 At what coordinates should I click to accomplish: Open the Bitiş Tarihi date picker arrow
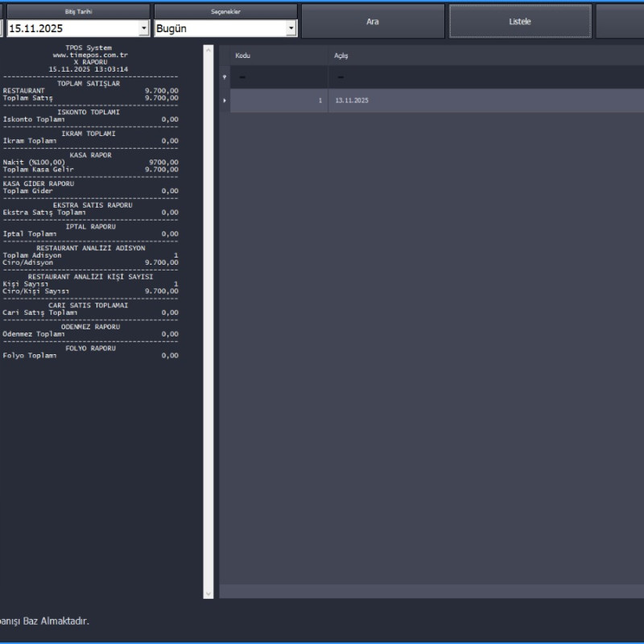click(143, 29)
